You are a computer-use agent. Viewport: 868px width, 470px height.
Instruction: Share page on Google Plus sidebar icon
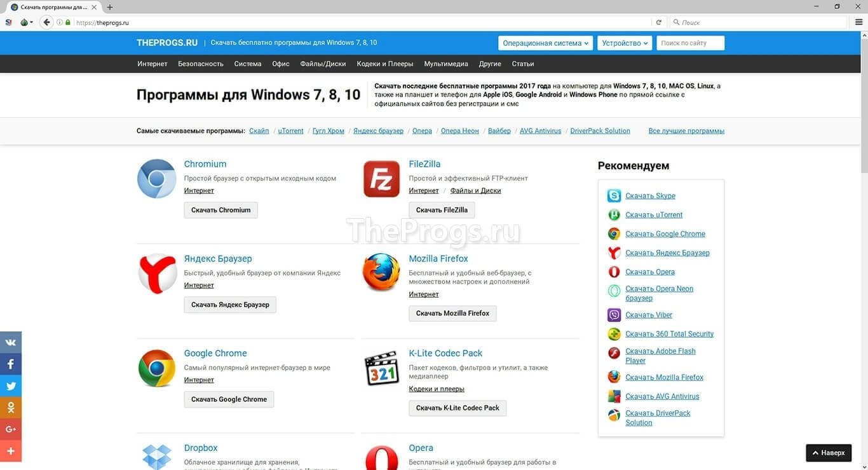click(x=11, y=429)
